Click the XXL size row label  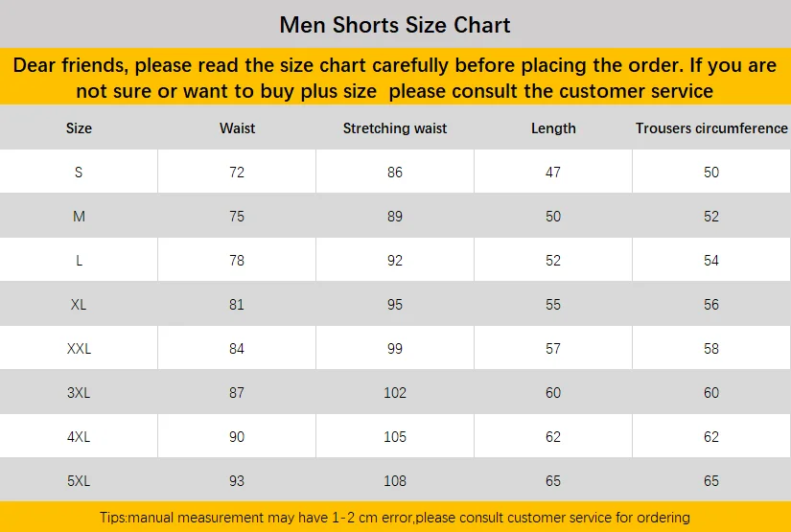pos(79,349)
